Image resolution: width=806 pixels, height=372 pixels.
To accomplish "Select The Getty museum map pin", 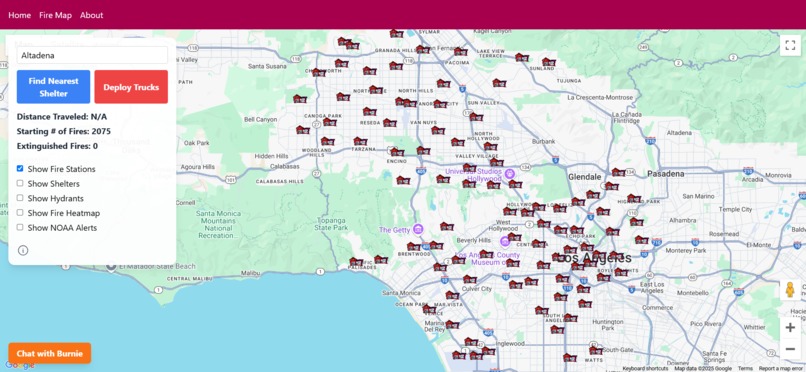I will (418, 229).
